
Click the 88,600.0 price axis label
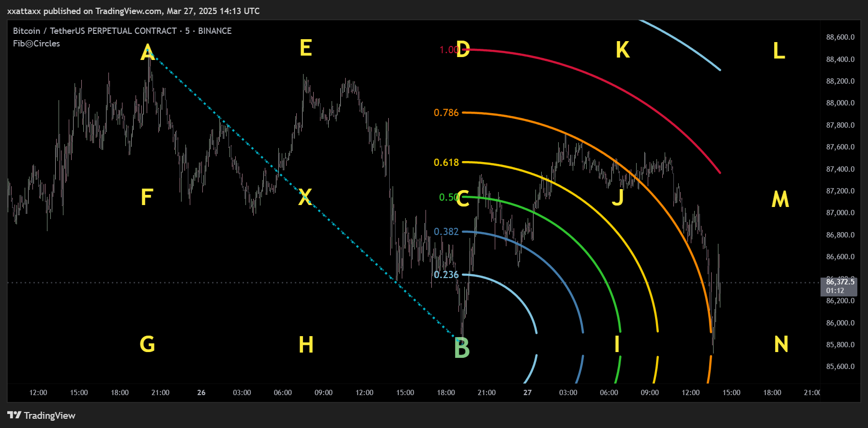pyautogui.click(x=840, y=37)
